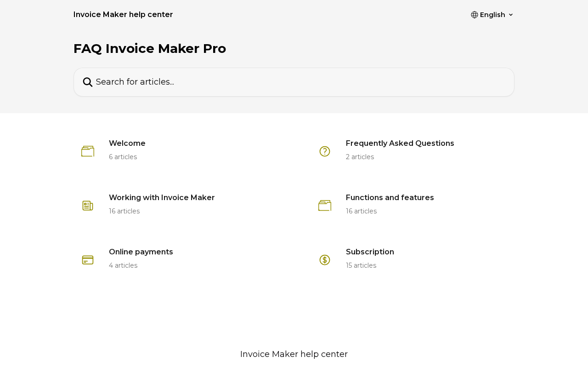The width and height of the screenshot is (588, 368).
Task: Open the Online payments collection
Action: click(141, 252)
